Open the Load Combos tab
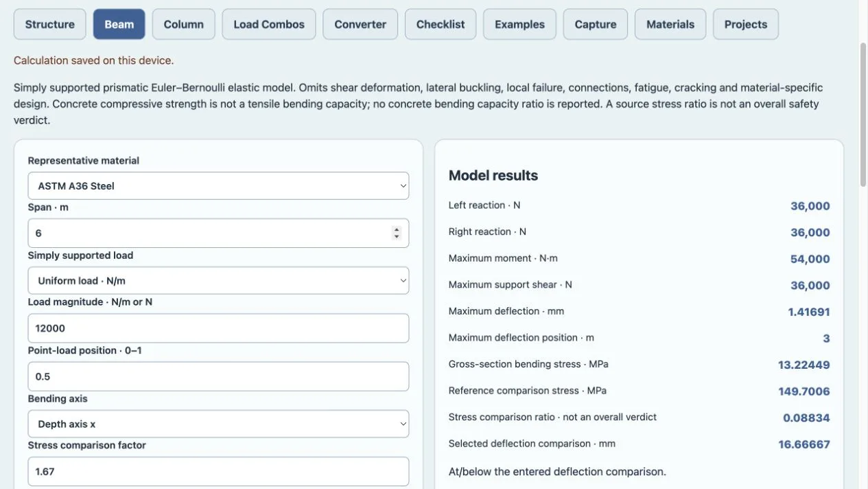Screen dimensions: 868x489 (x=269, y=24)
